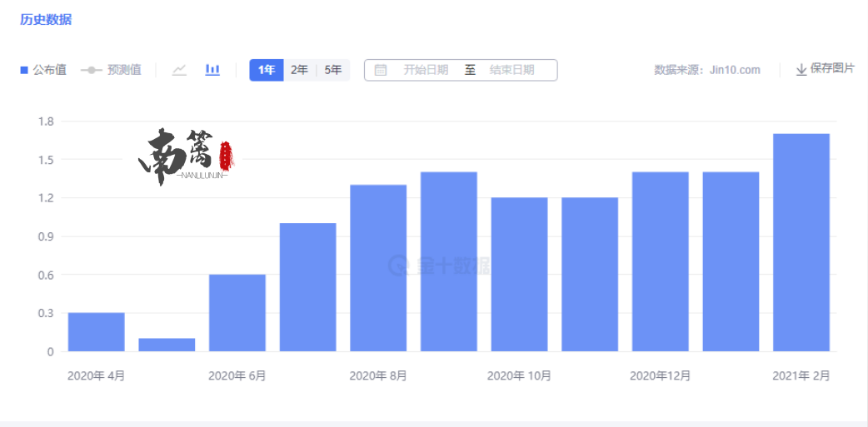Click the 2020年 4月 bar
Image resolution: width=868 pixels, height=427 pixels.
(x=97, y=331)
